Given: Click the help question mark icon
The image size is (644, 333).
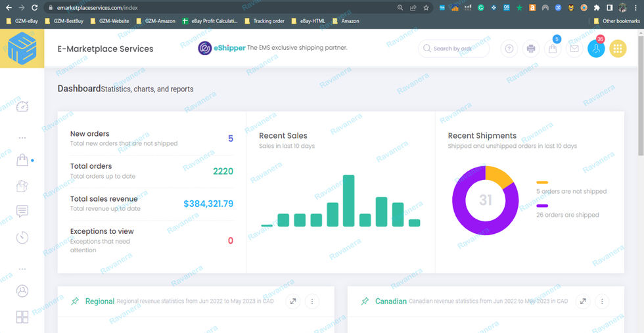Looking at the screenshot, I should pos(509,49).
